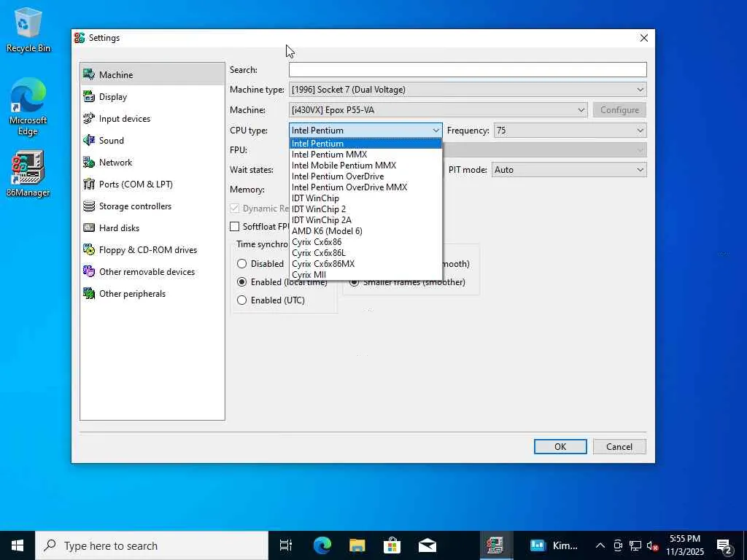Image resolution: width=747 pixels, height=560 pixels.
Task: Open the 86Manager desktop shortcut
Action: click(x=28, y=174)
